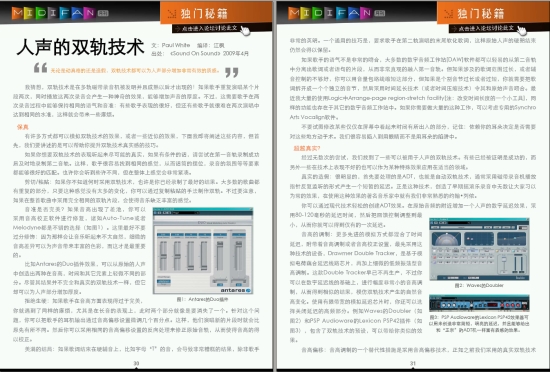The width and height of the screenshot is (550, 372).
Task: Click the orange section heading 保真
Action: coord(23,127)
